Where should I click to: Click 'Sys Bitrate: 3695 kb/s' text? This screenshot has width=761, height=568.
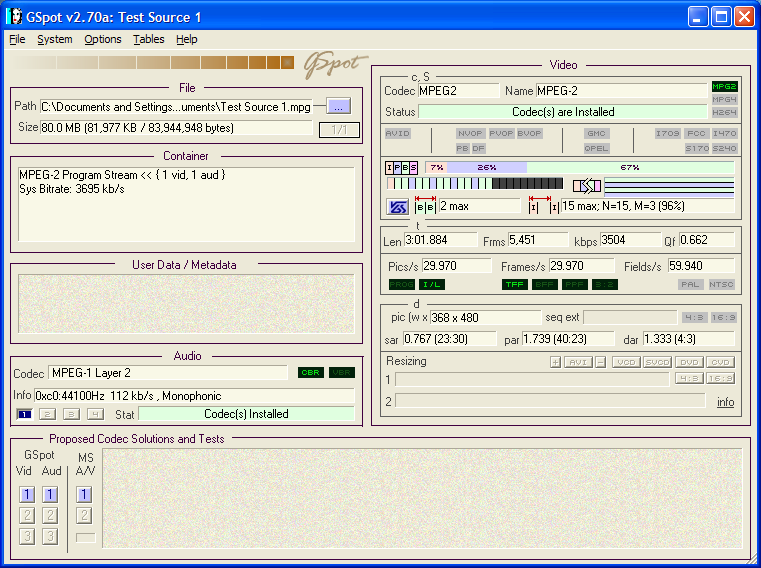pyautogui.click(x=72, y=189)
